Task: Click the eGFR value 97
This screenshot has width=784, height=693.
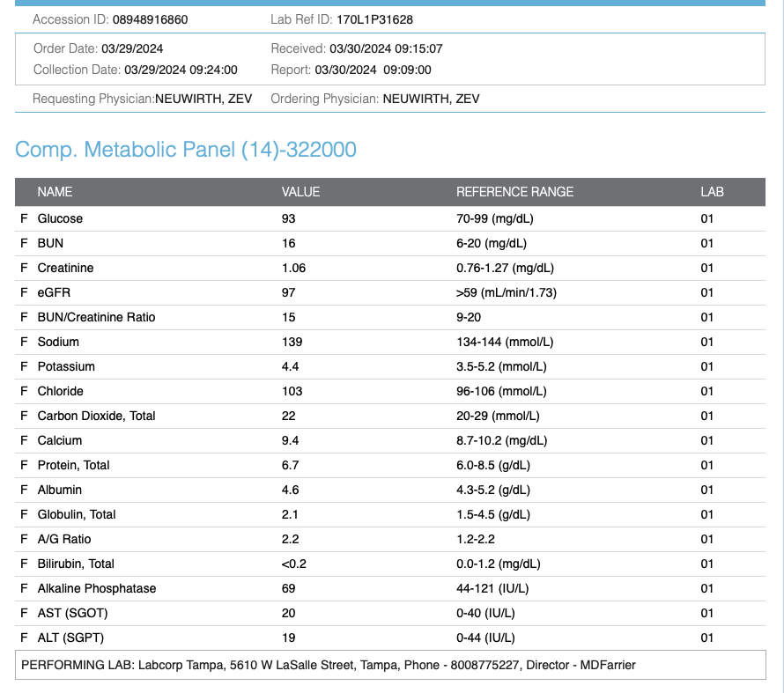Action: tap(288, 292)
